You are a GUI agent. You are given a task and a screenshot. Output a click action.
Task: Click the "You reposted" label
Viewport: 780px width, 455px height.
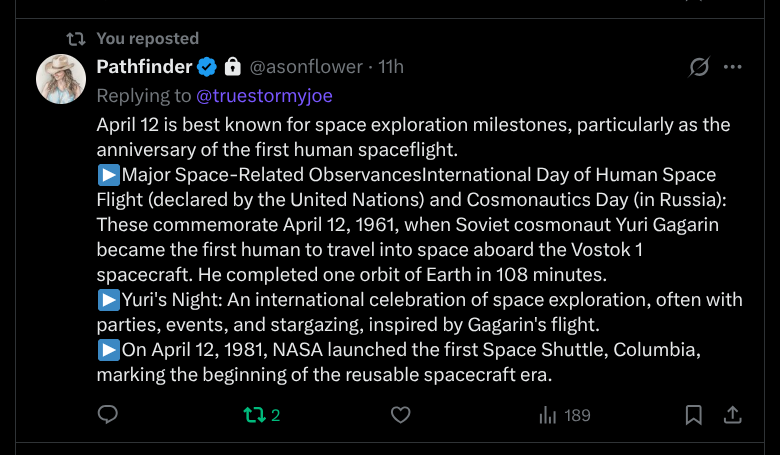coord(147,38)
